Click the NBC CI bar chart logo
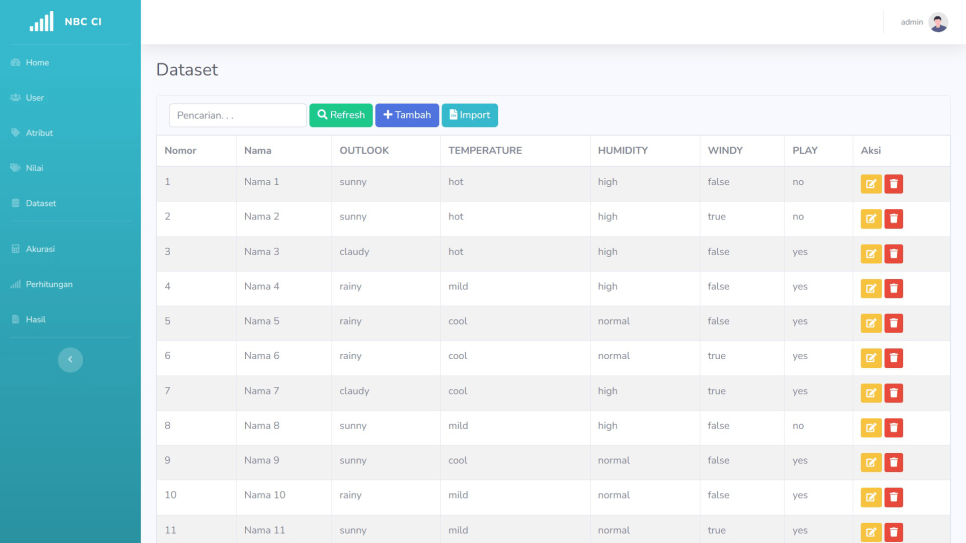Image resolution: width=966 pixels, height=543 pixels. [x=41, y=22]
